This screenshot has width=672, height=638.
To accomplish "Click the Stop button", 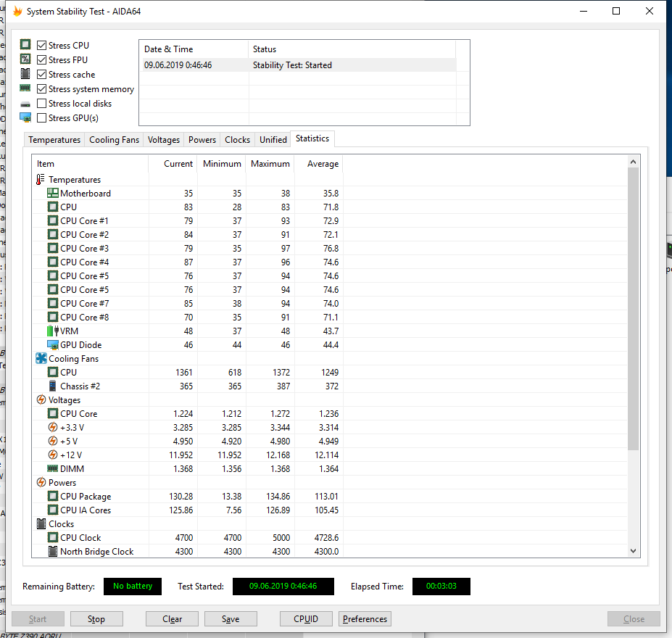I will 96,618.
